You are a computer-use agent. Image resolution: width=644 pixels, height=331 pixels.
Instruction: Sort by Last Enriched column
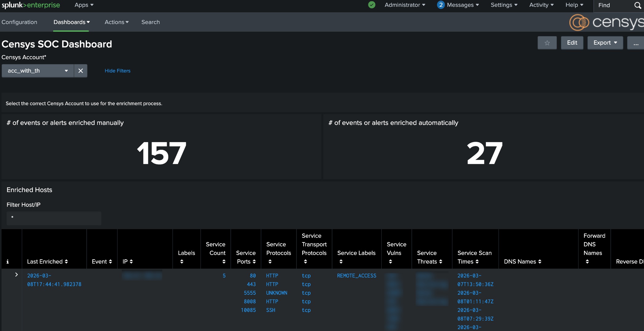point(48,261)
